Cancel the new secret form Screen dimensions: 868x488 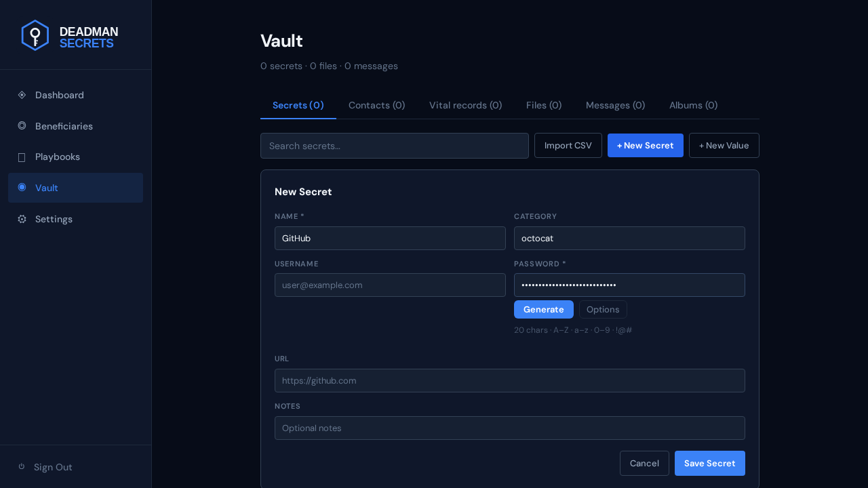point(644,463)
